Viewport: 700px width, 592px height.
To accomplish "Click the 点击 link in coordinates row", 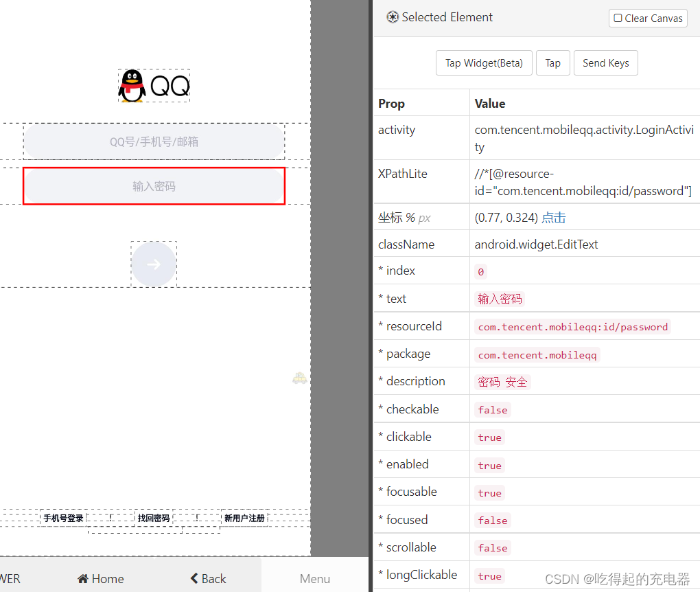I will pos(554,218).
